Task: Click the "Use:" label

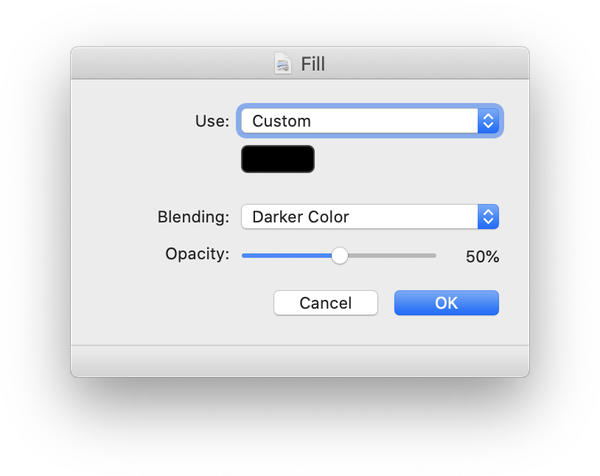Action: point(212,121)
